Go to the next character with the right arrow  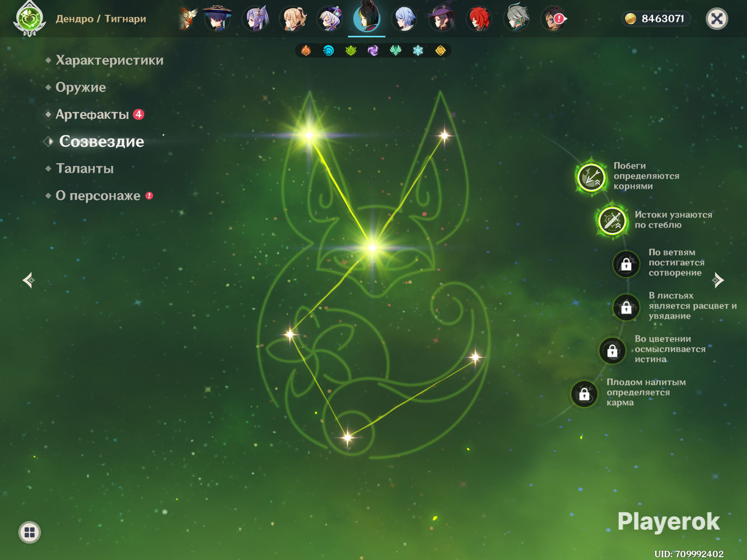point(718,280)
